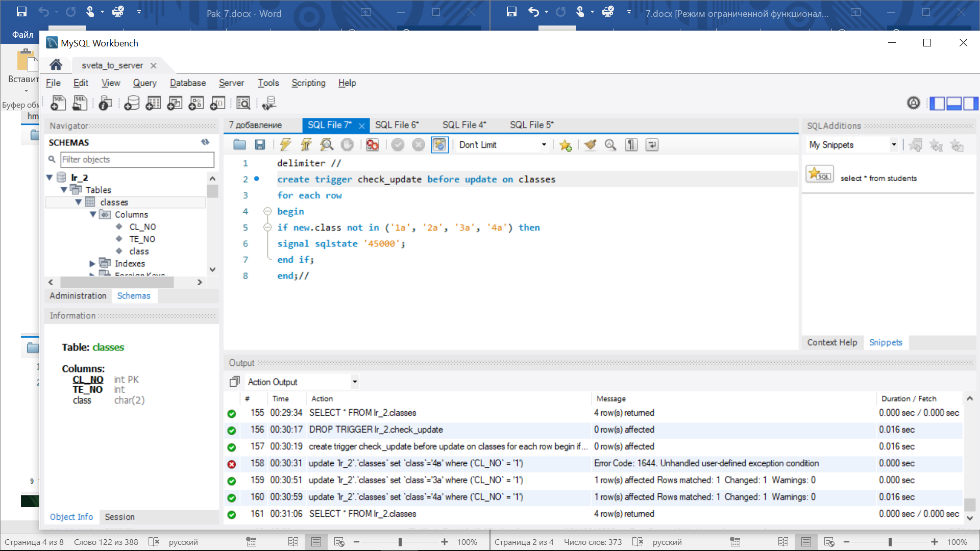Viewport: 980px width, 551px height.
Task: Close the SQL File 7 tab
Action: (x=361, y=126)
